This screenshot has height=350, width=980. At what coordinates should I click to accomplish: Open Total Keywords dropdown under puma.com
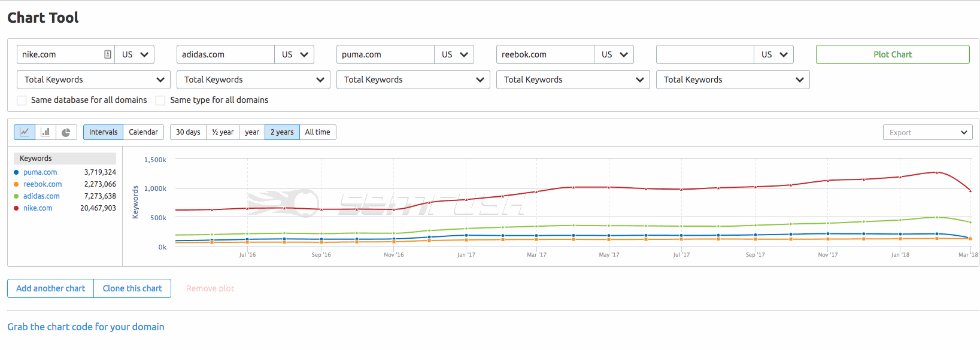point(413,80)
